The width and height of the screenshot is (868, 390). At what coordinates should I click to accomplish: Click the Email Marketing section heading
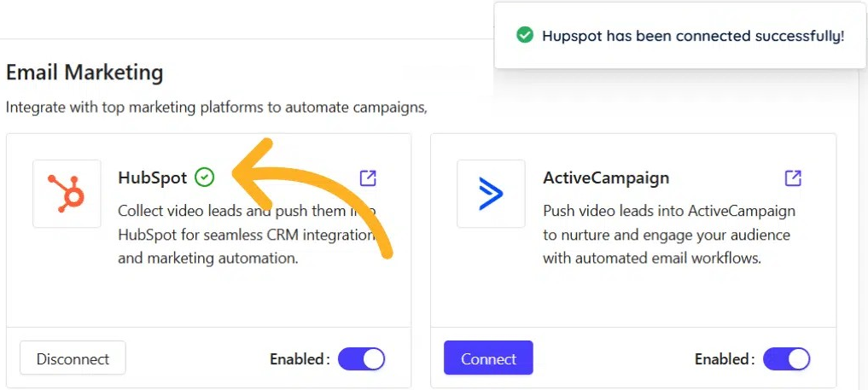click(84, 73)
